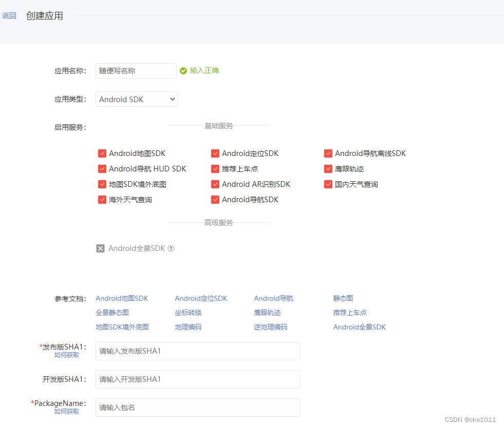The image size is (504, 427).
Task: Uncheck 国内天气查询
Action: pyautogui.click(x=328, y=184)
